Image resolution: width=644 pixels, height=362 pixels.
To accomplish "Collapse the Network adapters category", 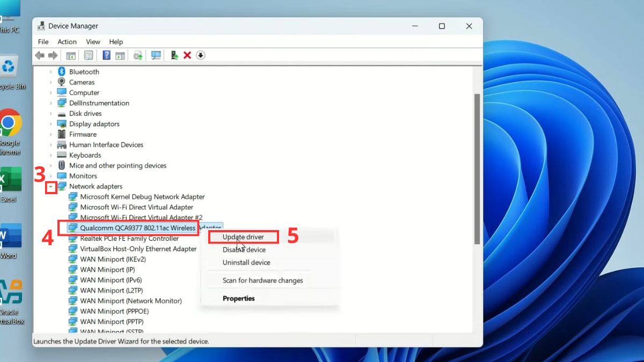I will [x=51, y=187].
